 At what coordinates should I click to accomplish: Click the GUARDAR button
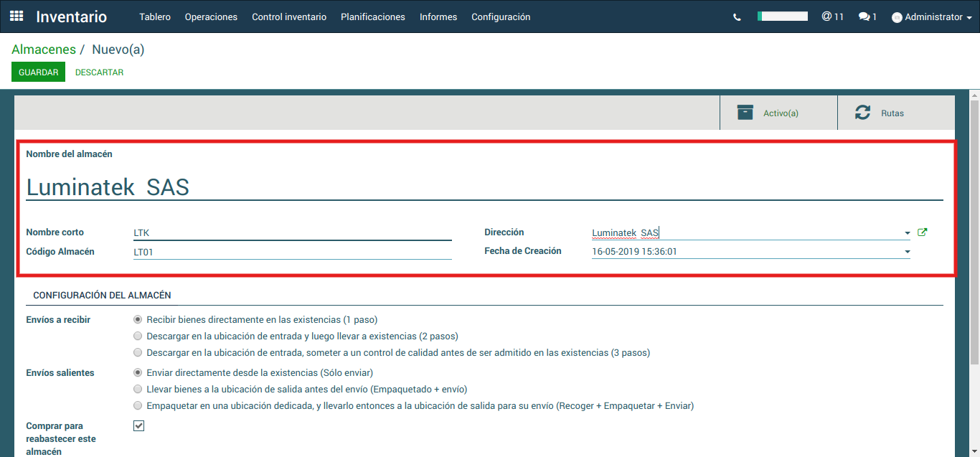(x=38, y=72)
